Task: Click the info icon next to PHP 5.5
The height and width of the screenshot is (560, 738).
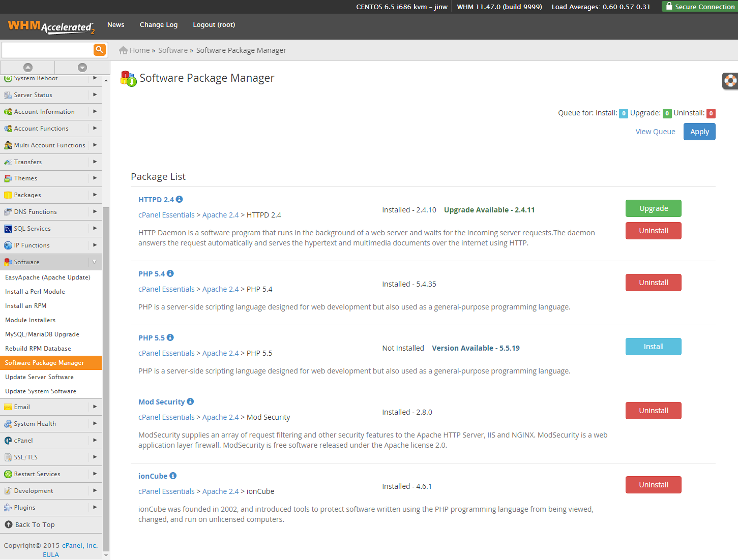Action: [x=170, y=337]
